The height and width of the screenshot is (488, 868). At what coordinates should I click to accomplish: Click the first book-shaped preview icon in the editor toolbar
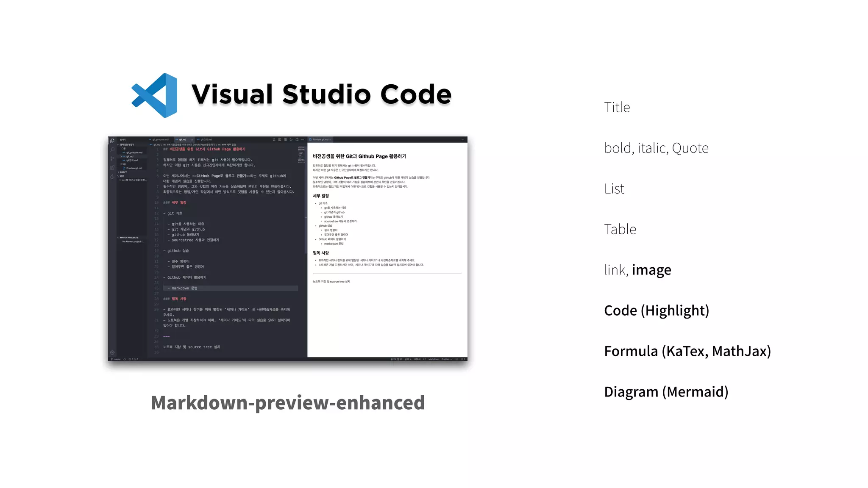click(280, 139)
